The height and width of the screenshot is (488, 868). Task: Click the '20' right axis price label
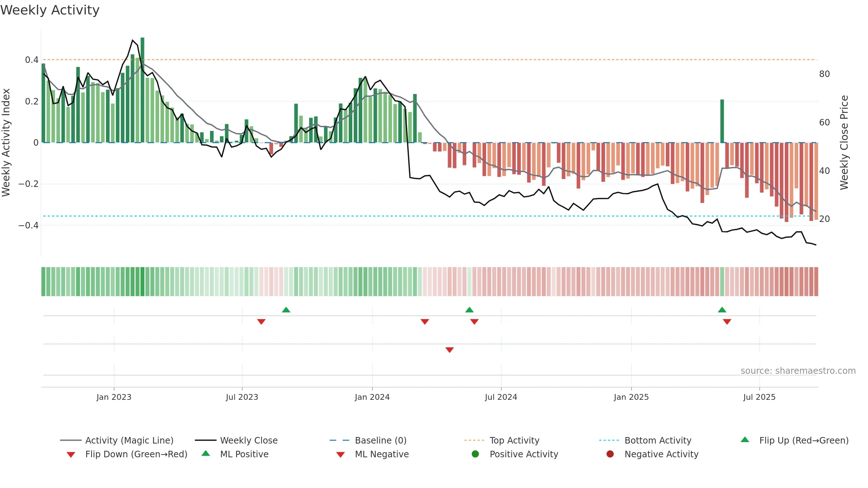[825, 219]
